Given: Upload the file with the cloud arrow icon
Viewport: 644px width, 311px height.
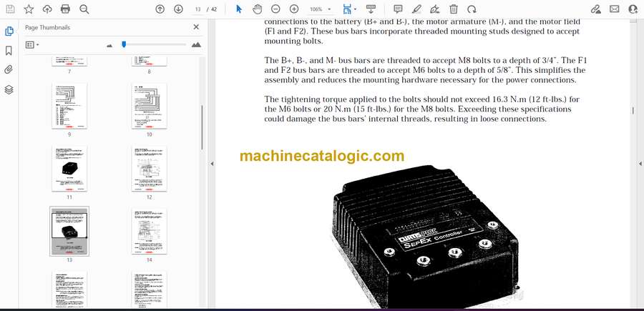Looking at the screenshot, I should (47, 9).
